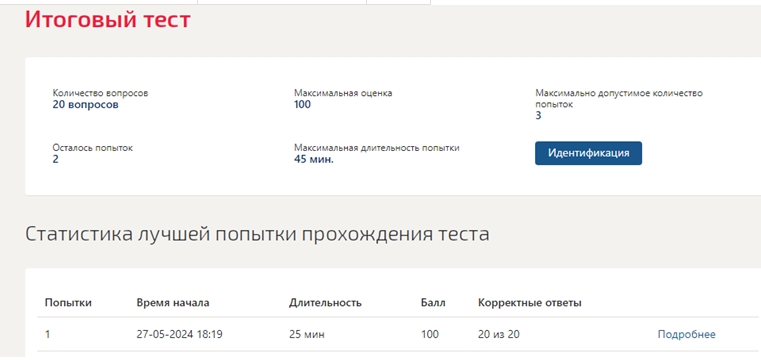Select the 25 мин duration cell
761x362 pixels.
[307, 334]
